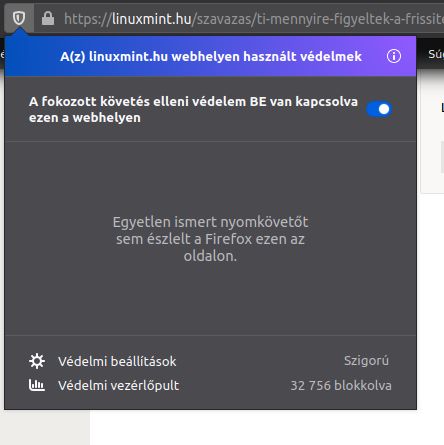Click the gear icon beside Védelmi beállítások
The image size is (444, 445).
click(37, 361)
